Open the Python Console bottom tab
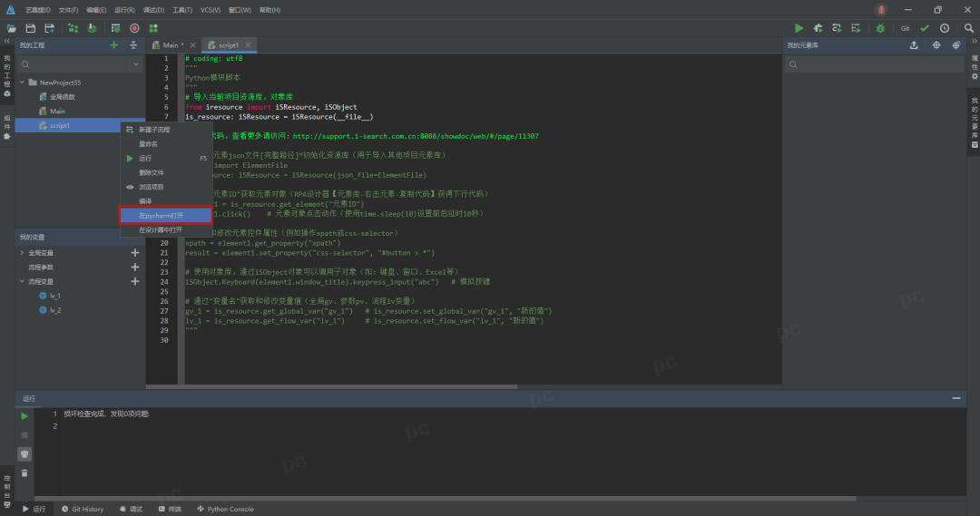The height and width of the screenshot is (516, 980). pyautogui.click(x=225, y=509)
